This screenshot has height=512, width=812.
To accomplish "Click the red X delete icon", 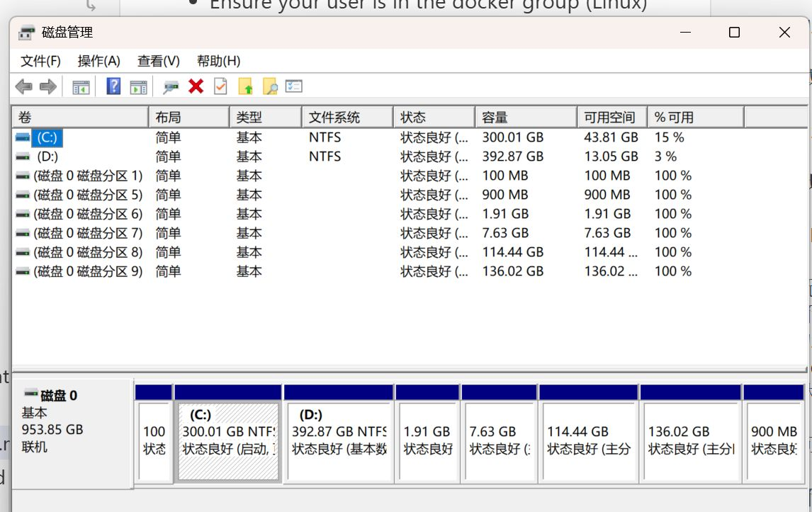I will click(x=196, y=86).
